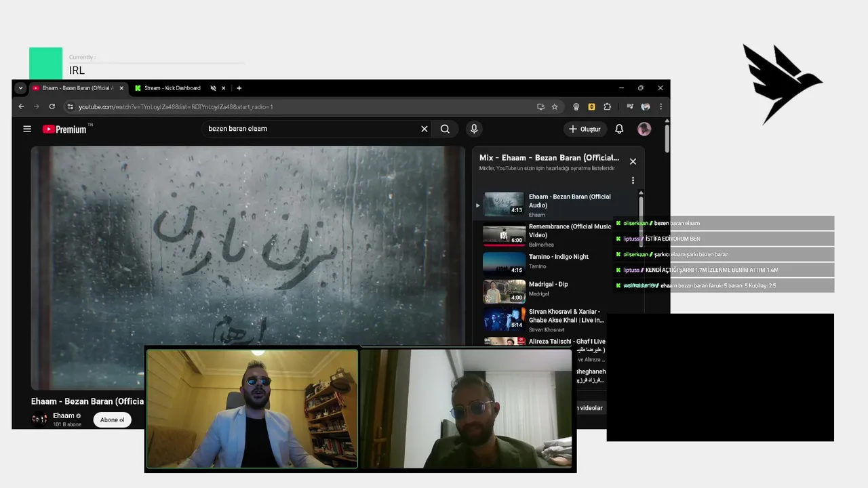The width and height of the screenshot is (868, 488).
Task: Play Remembrance (Official Music Video) thumbnail
Action: tap(504, 235)
